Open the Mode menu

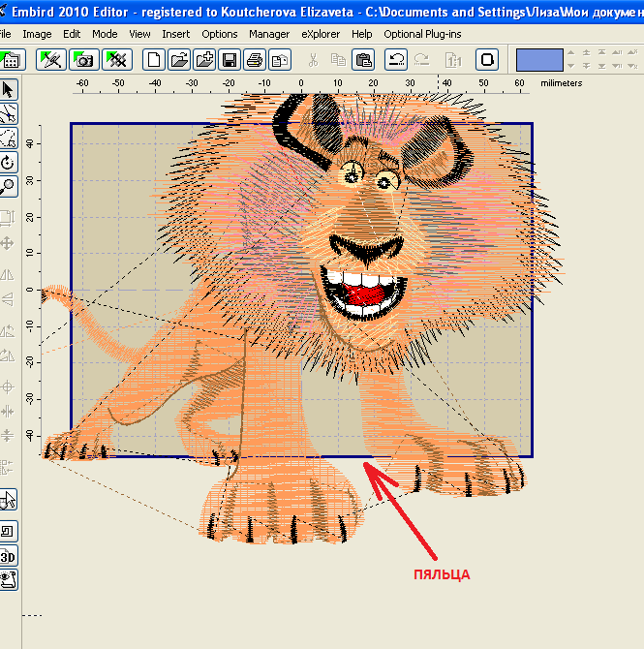pos(105,34)
